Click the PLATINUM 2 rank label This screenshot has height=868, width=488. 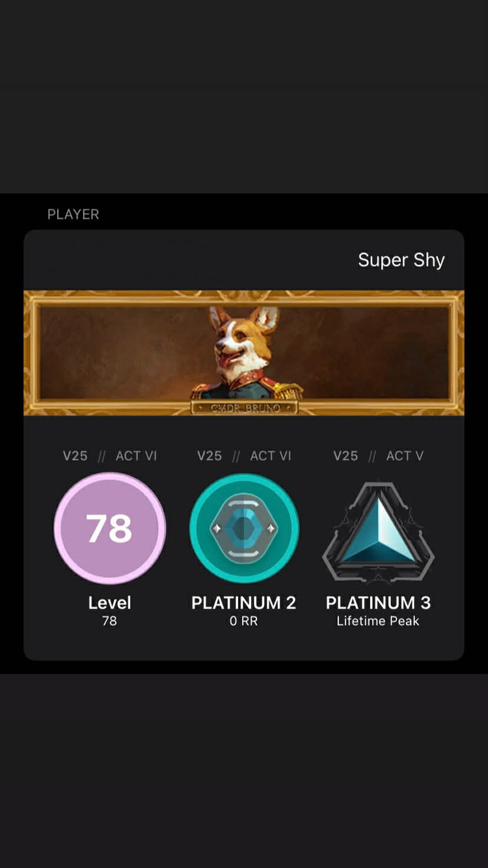pos(244,603)
